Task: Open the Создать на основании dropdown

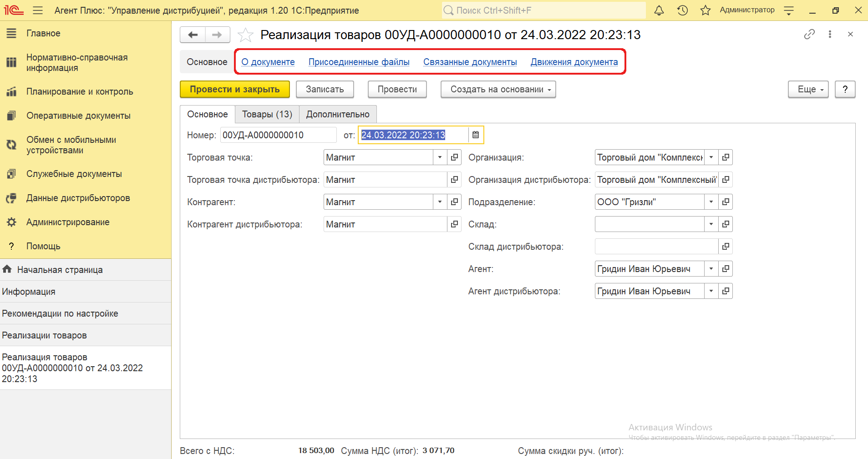Action: pos(498,90)
